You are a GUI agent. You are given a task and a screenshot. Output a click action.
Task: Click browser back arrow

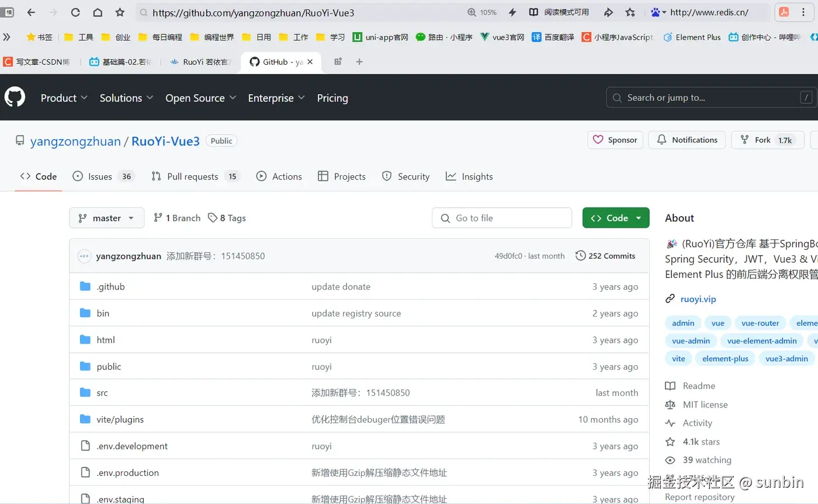31,12
